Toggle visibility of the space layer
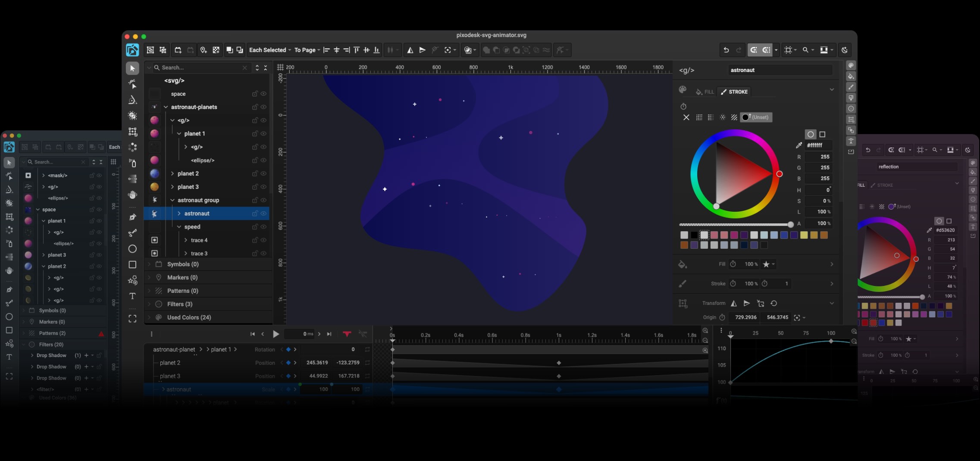Viewport: 980px width, 461px height. click(x=264, y=94)
